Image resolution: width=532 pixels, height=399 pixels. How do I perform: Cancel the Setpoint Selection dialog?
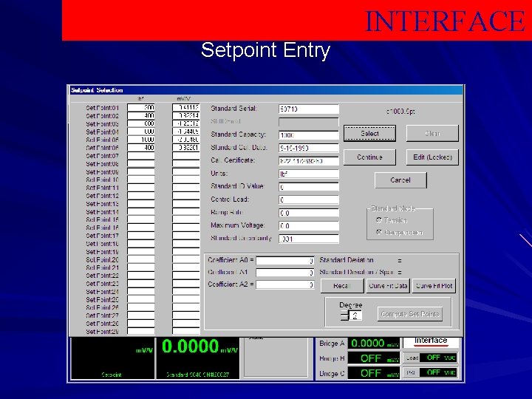point(400,180)
